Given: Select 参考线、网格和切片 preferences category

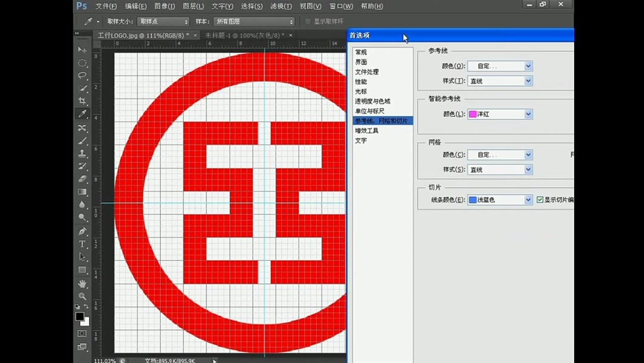Looking at the screenshot, I should pyautogui.click(x=382, y=120).
